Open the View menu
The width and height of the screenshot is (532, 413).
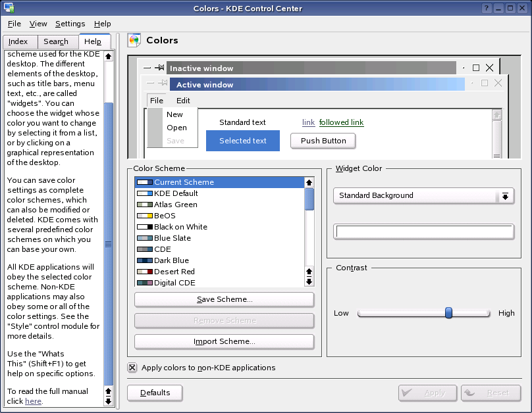tap(38, 24)
